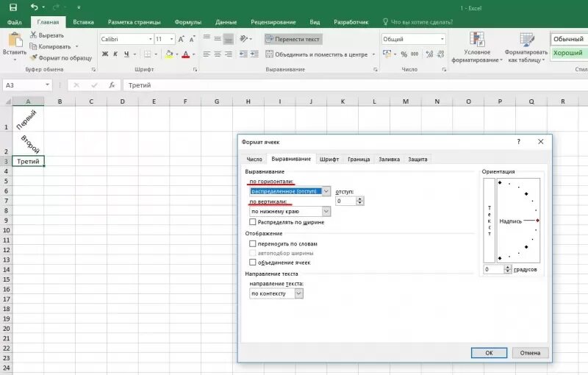Click the Paste (Вставить) clipboard icon
Viewport: 588px width, 375px height.
click(15, 40)
